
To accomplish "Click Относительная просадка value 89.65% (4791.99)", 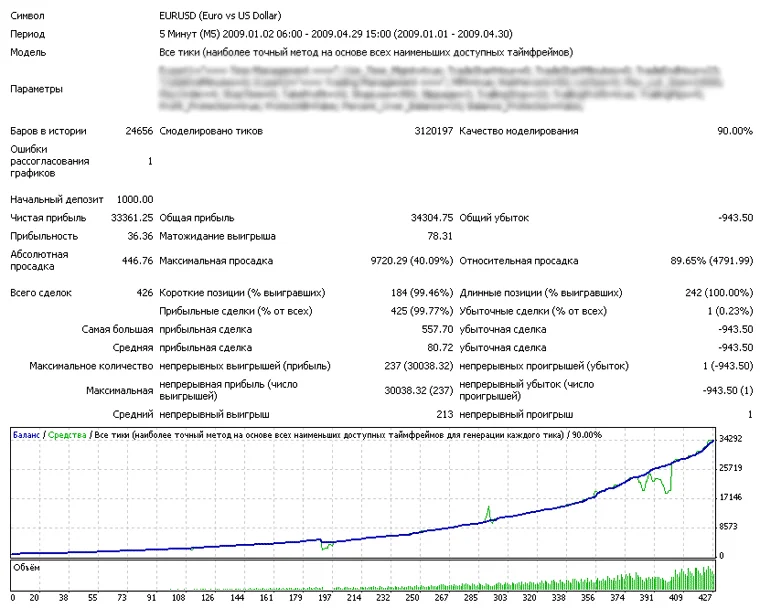I will pos(712,261).
